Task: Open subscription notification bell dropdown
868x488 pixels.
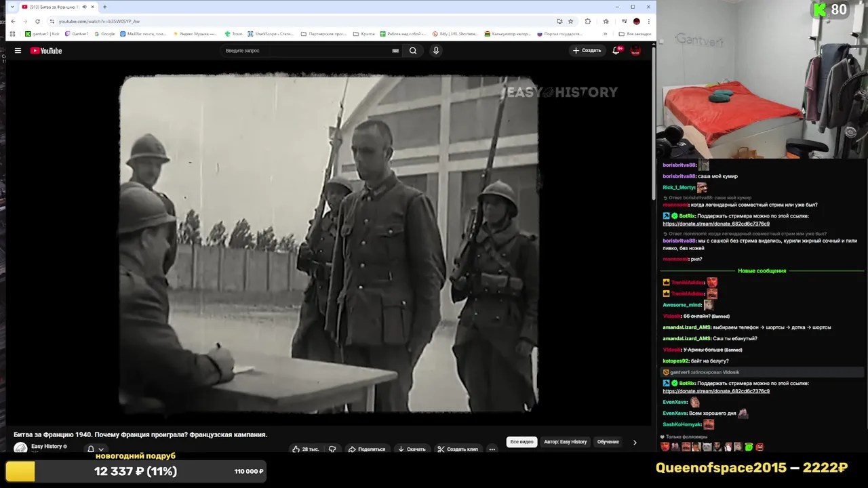Action: 96,449
